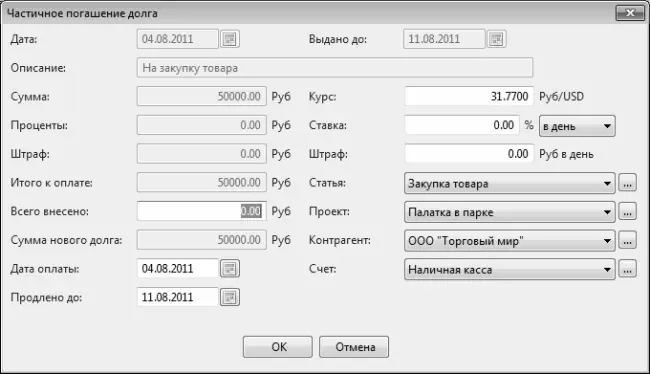Open calendar picker next to Дата field

[230, 39]
